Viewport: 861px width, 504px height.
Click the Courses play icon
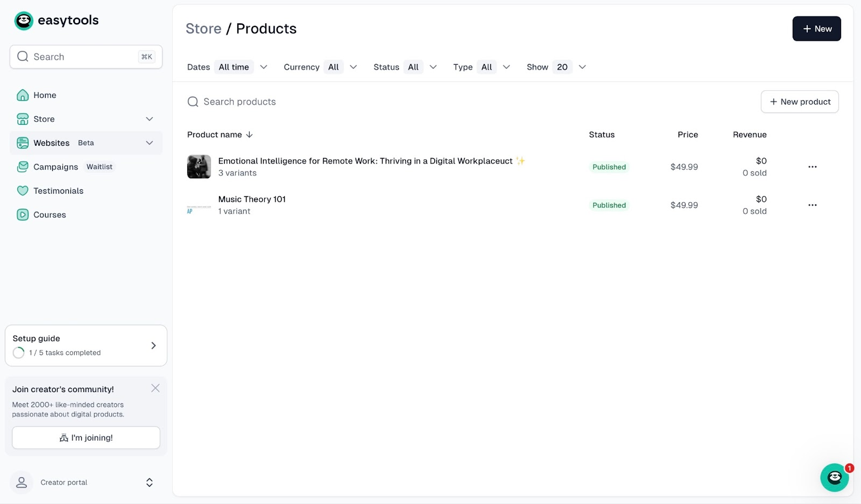tap(23, 215)
